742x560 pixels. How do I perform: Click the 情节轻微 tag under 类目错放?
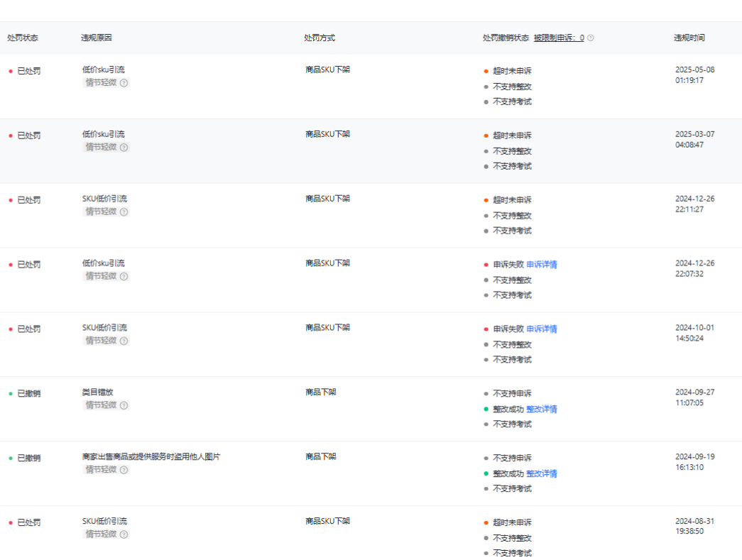[x=101, y=405]
